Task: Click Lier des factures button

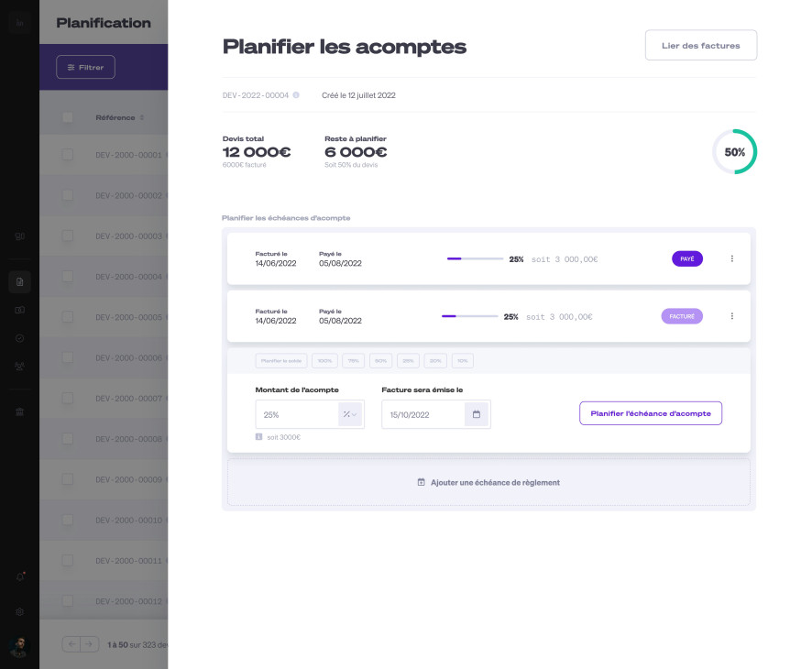Action: [x=700, y=46]
